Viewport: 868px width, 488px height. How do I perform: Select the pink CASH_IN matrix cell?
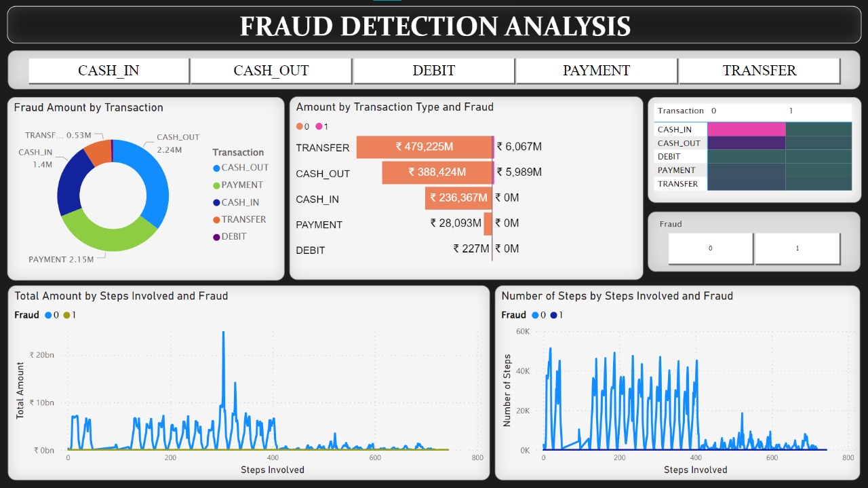click(x=746, y=130)
